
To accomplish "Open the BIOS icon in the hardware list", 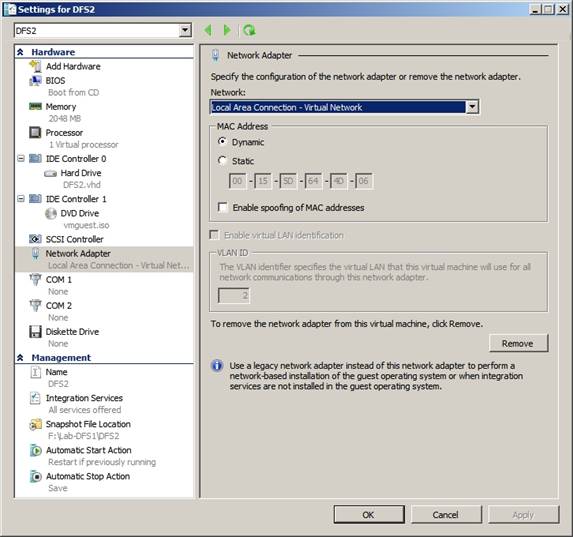I will coord(35,80).
